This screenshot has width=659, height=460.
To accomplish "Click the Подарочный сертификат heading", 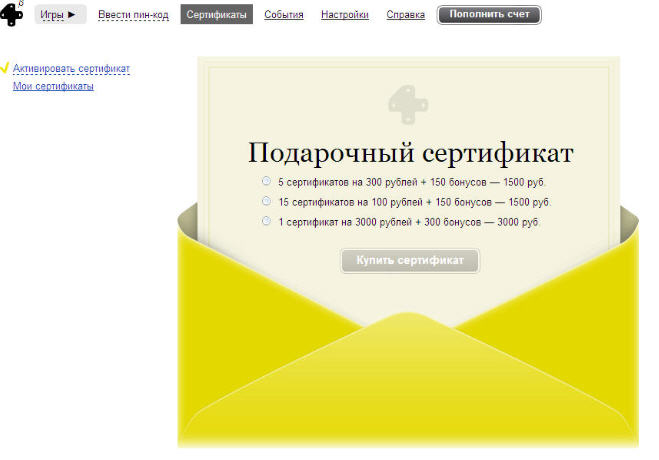I will (x=411, y=153).
